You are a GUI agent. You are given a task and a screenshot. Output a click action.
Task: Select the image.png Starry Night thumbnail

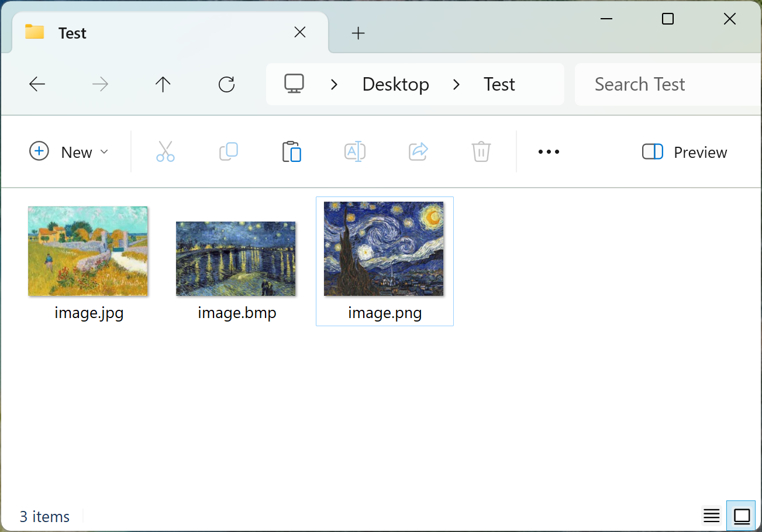tap(384, 248)
